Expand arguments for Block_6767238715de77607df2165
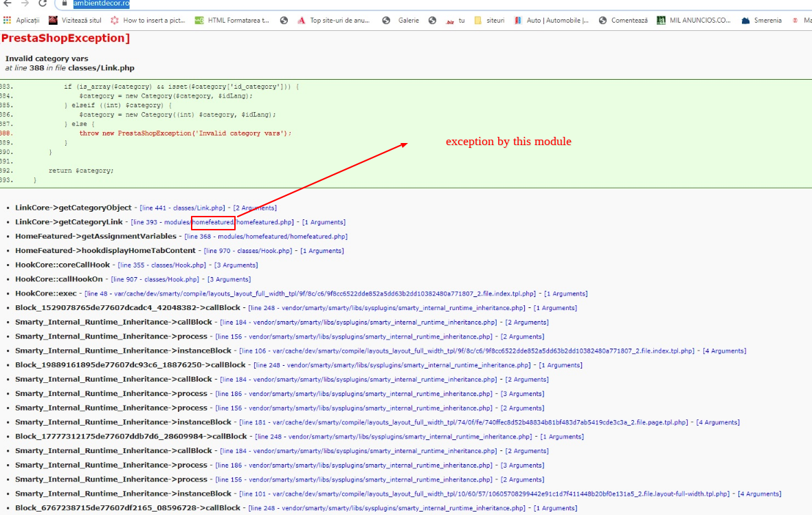The image size is (812, 515). click(555, 508)
